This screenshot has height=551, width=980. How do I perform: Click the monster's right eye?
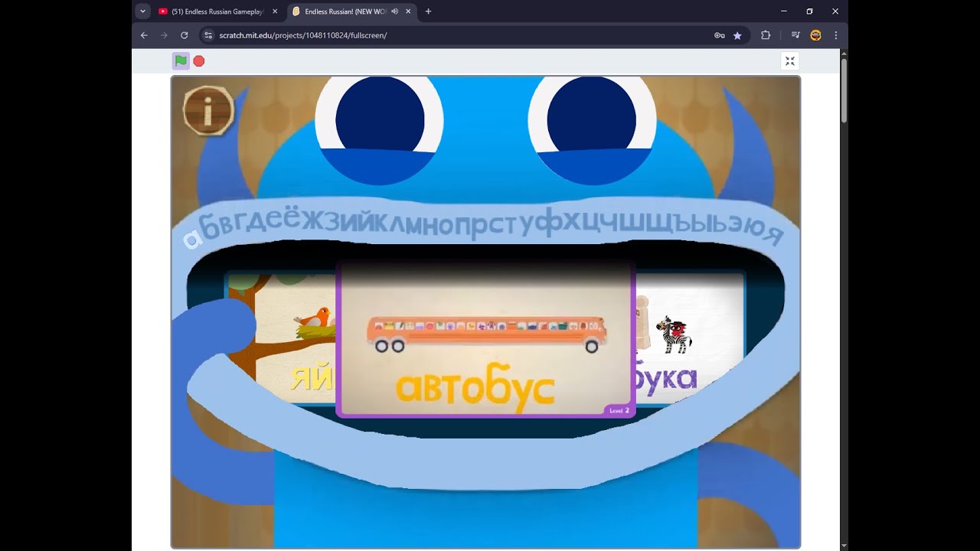click(x=592, y=130)
